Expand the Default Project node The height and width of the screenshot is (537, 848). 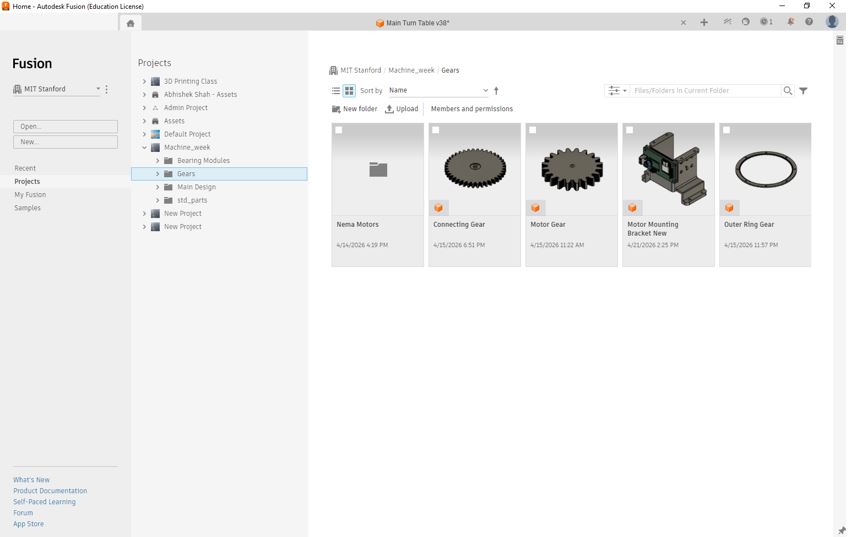144,134
